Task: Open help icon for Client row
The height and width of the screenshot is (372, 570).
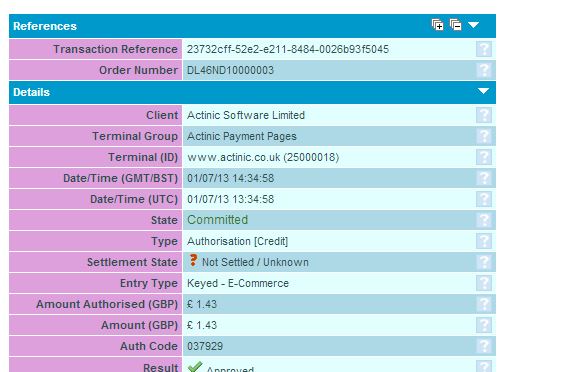Action: point(484,115)
